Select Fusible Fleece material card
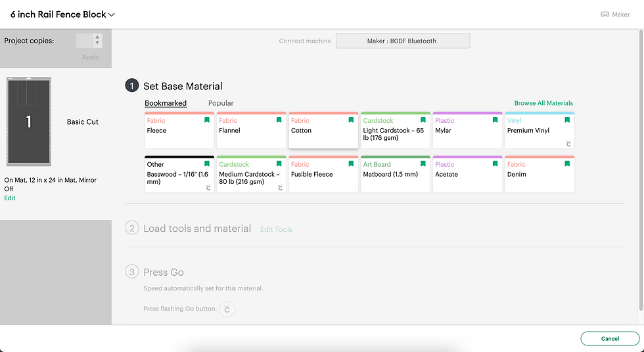Viewport: 644px width, 352px height. 323,174
